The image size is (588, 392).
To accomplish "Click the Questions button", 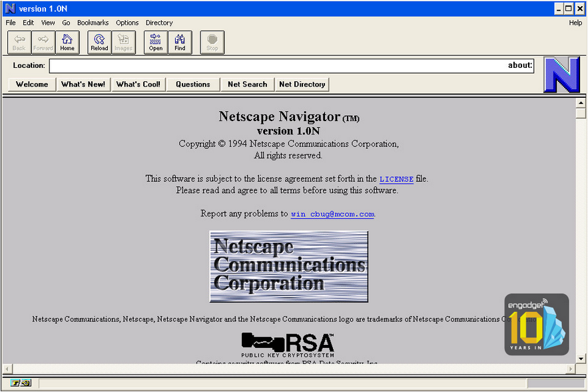I will [193, 85].
